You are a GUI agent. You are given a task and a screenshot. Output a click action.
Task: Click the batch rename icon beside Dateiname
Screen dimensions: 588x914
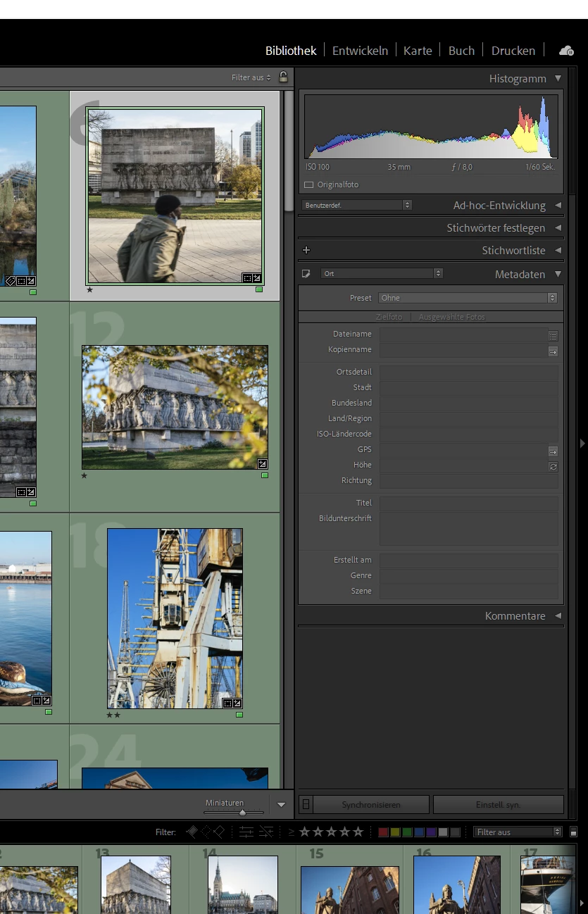click(x=553, y=336)
